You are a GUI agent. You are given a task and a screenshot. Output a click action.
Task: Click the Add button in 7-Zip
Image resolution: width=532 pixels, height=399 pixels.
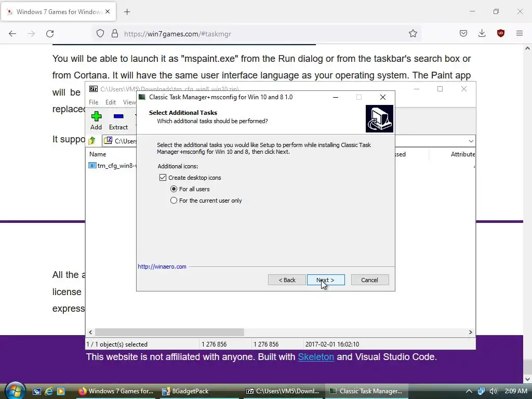coord(96,121)
